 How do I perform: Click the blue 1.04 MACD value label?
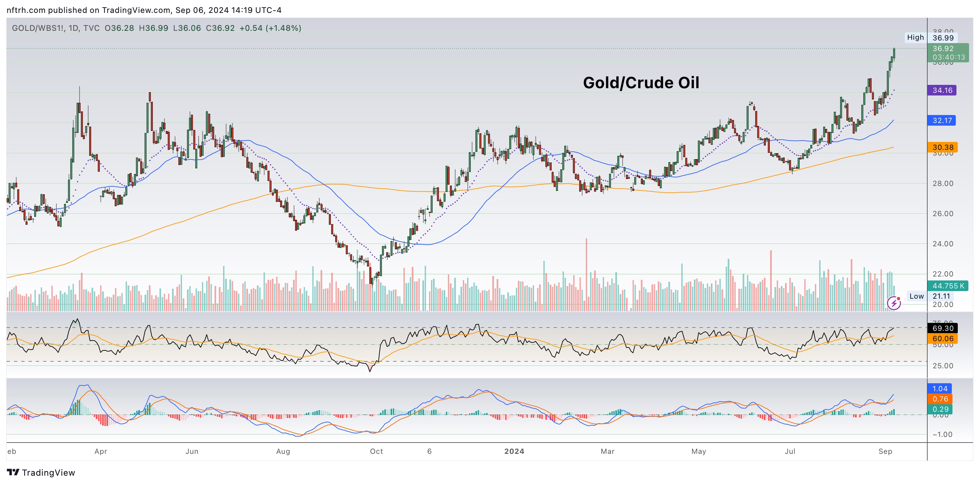point(940,389)
